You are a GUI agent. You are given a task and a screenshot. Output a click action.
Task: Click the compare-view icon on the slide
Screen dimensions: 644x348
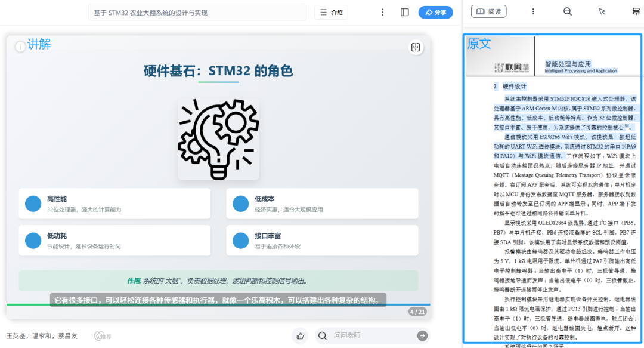point(416,47)
